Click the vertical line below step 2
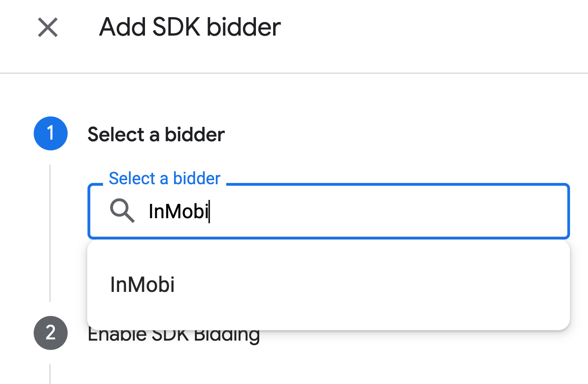This screenshot has width=588, height=384. 50,373
